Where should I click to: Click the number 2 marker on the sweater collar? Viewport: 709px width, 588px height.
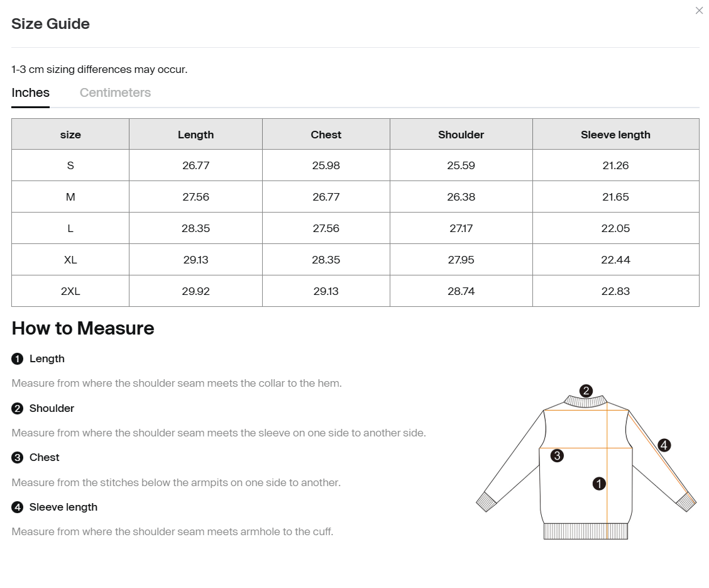pos(586,391)
